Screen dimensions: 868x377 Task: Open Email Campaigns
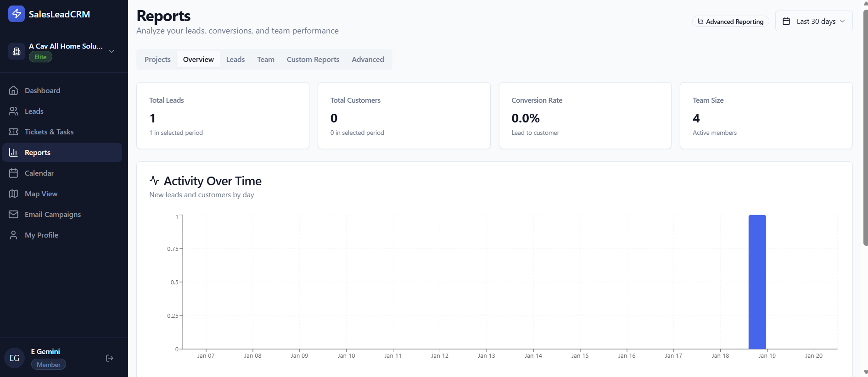[62, 214]
